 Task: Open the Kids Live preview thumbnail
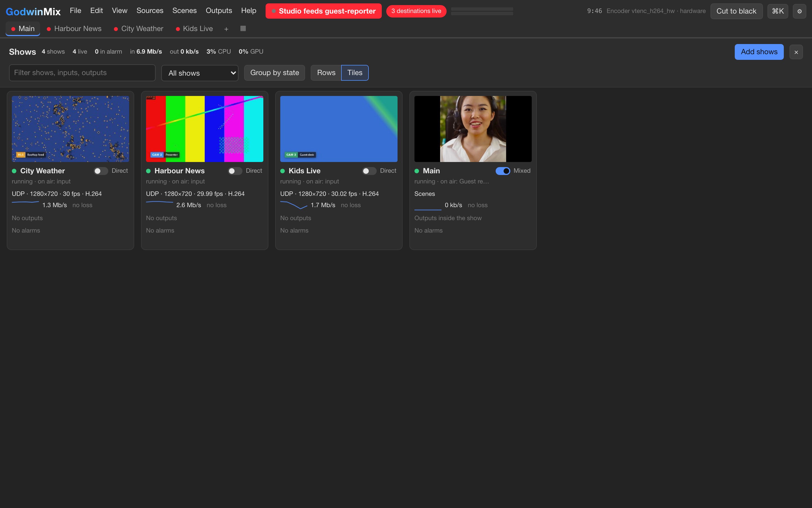pos(339,129)
